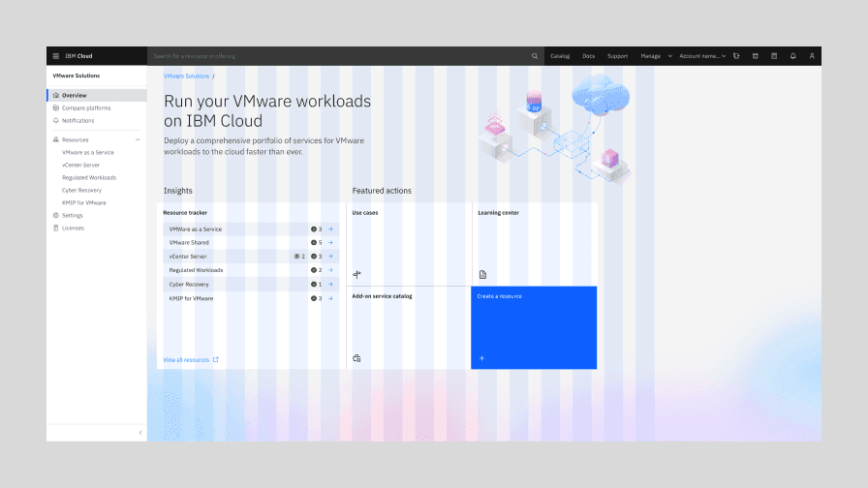Collapse the left side navigation panel
Viewport: 868px width, 488px height.
point(140,433)
